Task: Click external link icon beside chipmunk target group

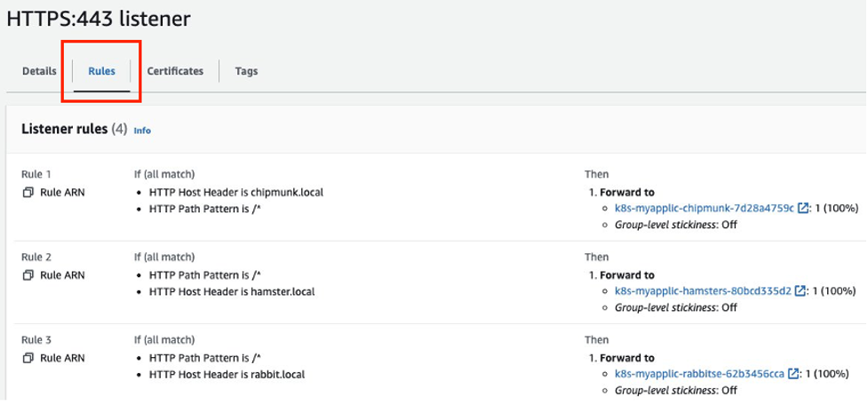Action: click(x=802, y=209)
